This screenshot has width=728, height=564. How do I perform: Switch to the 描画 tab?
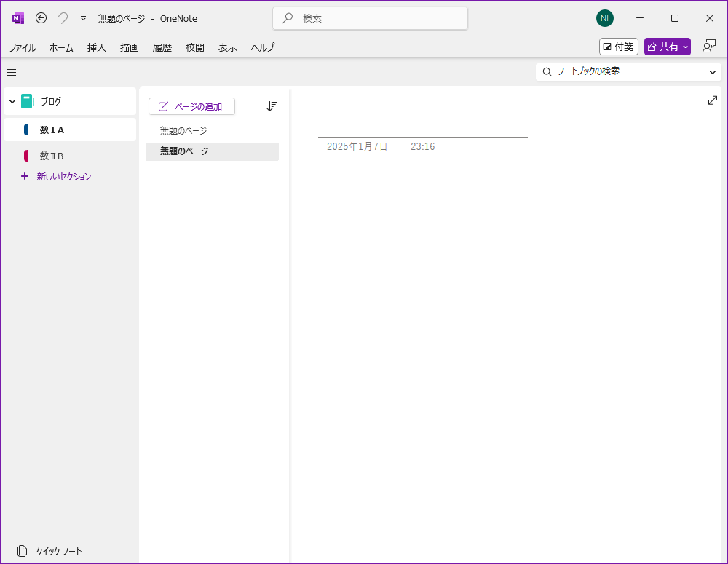point(130,47)
